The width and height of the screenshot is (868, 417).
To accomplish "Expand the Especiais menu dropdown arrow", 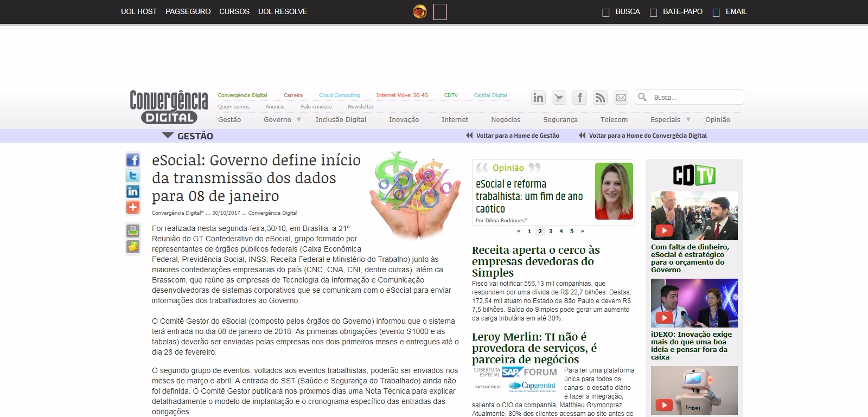I will point(688,119).
